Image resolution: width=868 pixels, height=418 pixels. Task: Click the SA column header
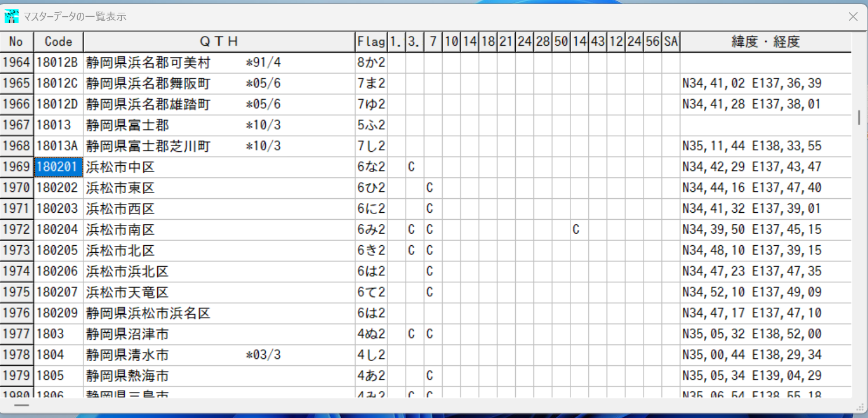click(x=671, y=42)
